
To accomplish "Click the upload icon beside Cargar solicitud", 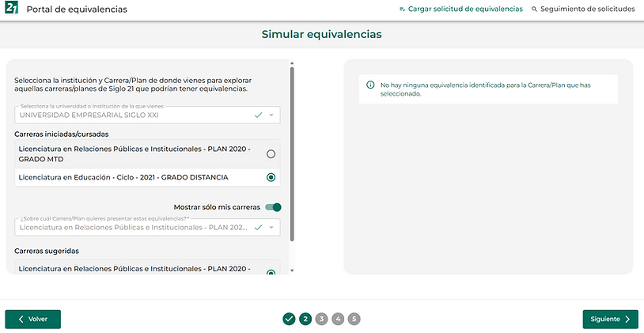I will (x=403, y=9).
